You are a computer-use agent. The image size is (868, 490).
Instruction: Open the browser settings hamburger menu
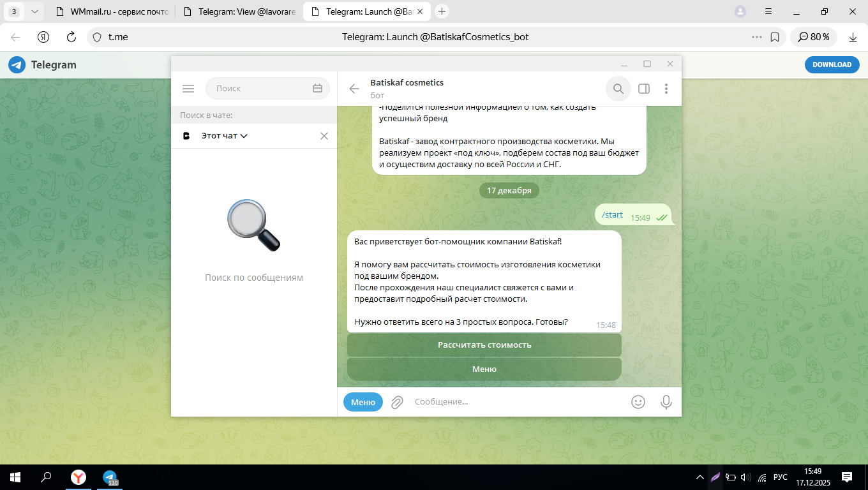768,11
